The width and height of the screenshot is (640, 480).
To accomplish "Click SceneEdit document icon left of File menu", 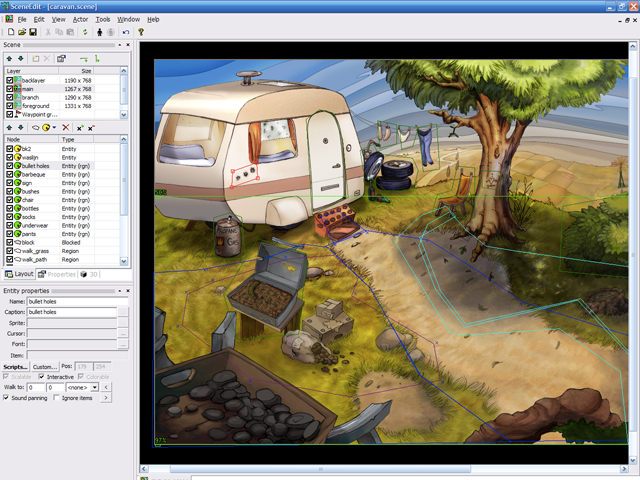I will pos(9,19).
